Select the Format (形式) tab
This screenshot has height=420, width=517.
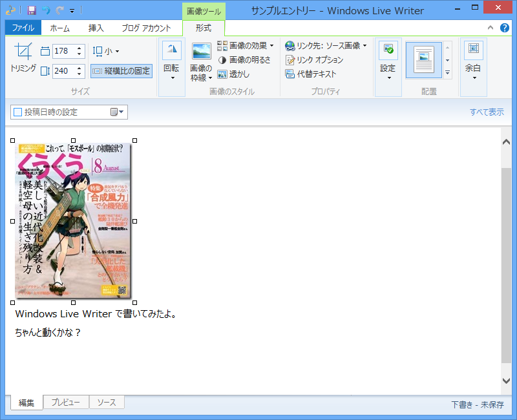[x=204, y=28]
